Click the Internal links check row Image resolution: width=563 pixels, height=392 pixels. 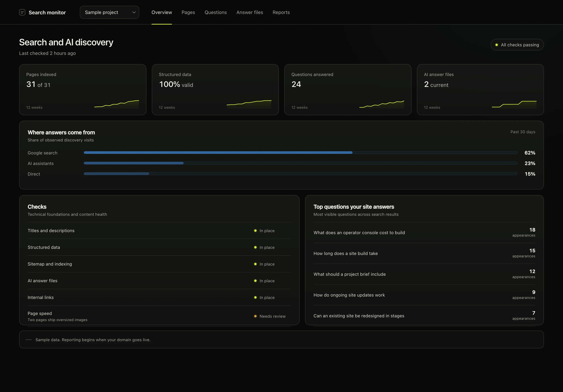[x=159, y=297]
